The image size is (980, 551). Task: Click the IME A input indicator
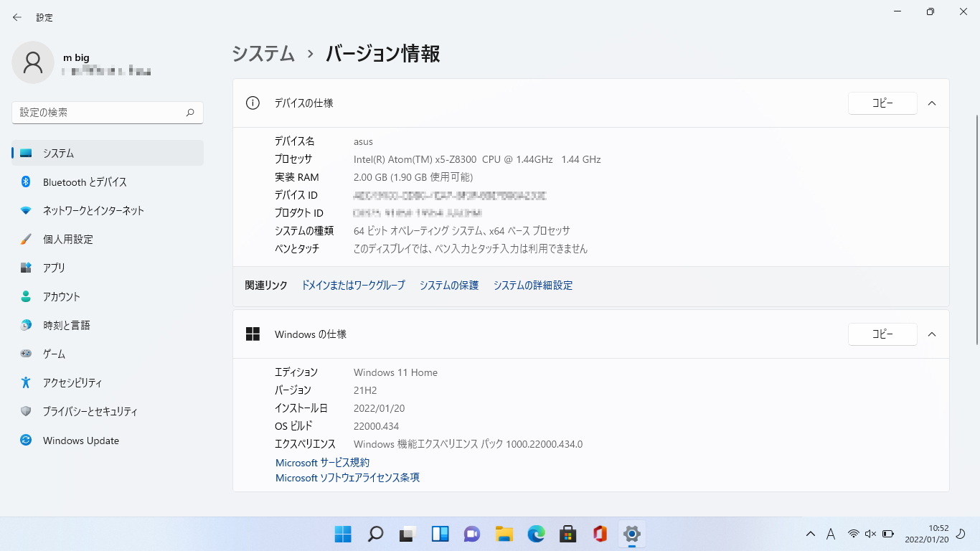coord(831,534)
